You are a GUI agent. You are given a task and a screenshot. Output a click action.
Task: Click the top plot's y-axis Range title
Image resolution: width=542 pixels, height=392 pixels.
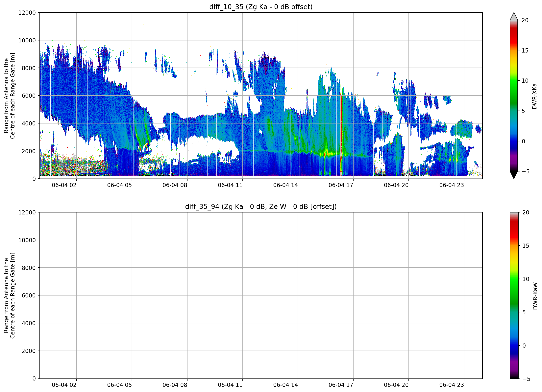point(9,96)
